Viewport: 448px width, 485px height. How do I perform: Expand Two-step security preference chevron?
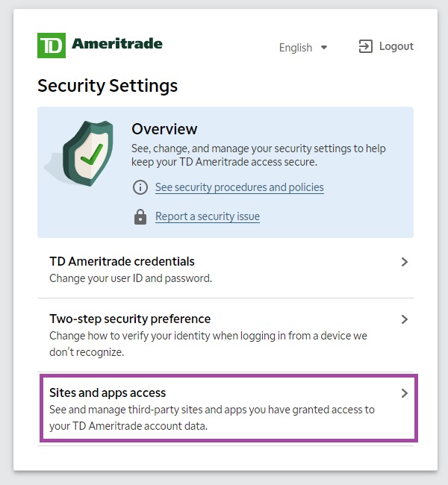[x=405, y=319]
